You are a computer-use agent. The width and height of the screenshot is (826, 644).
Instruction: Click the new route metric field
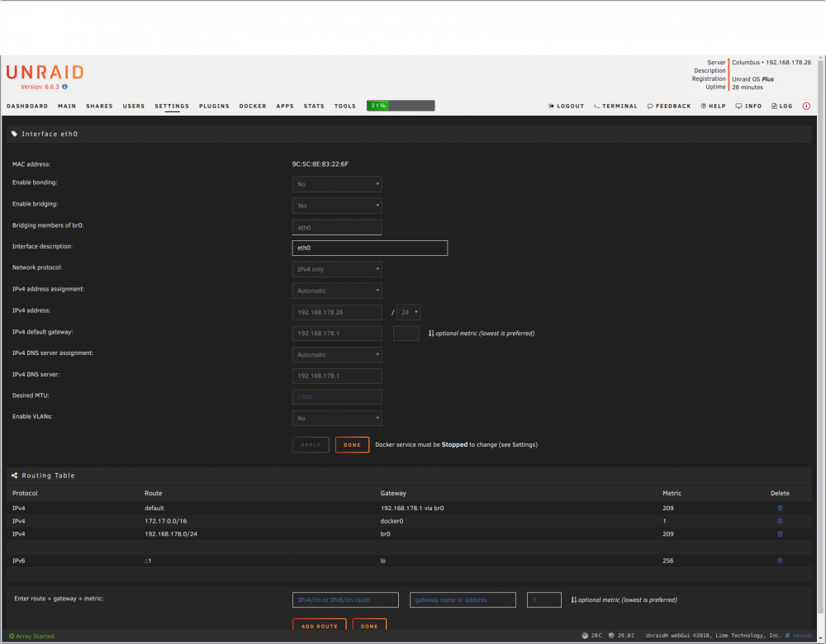click(544, 599)
